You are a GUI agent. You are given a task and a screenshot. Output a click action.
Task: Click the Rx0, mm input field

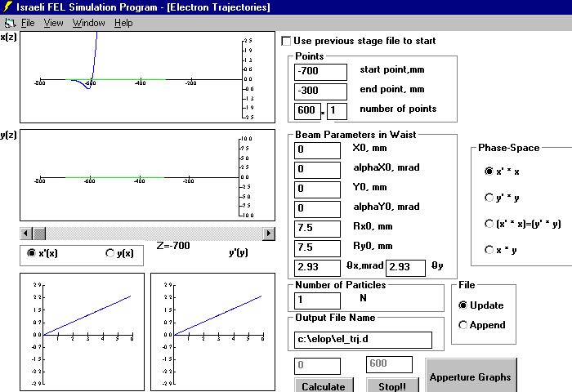coord(317,229)
